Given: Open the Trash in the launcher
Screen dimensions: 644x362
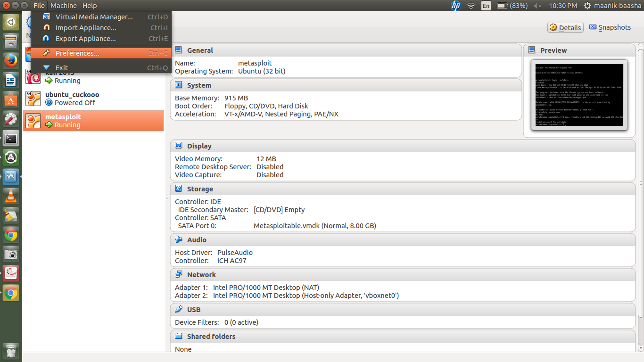Looking at the screenshot, I should [11, 351].
